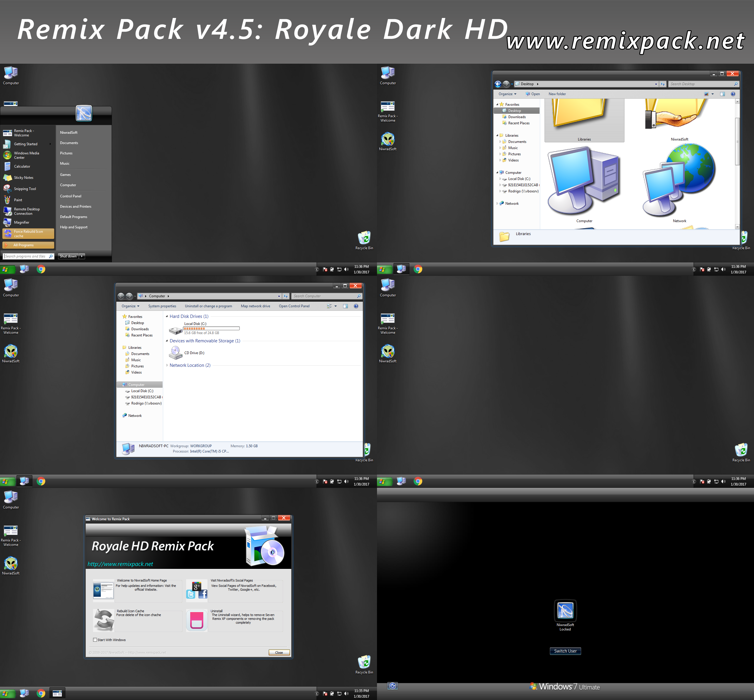754x700 pixels.
Task: Select Rodrigo (\\vboxsrv) in Computer window tree
Action: point(146,403)
